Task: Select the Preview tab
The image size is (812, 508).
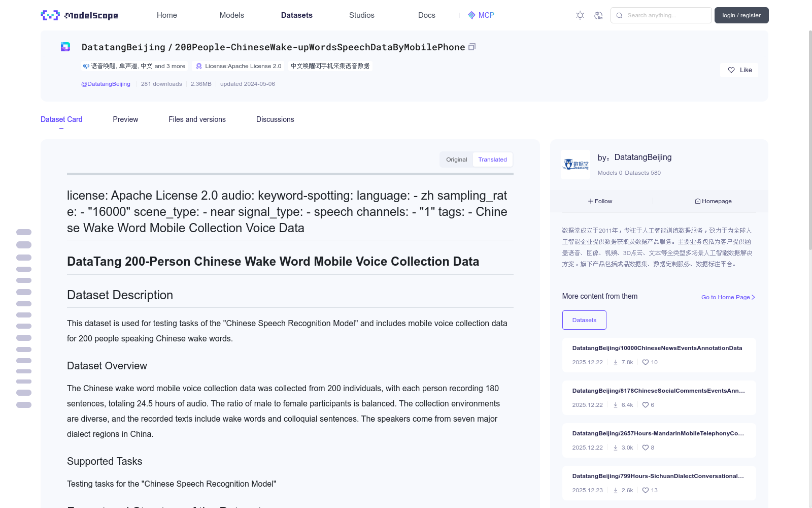Action: (125, 119)
